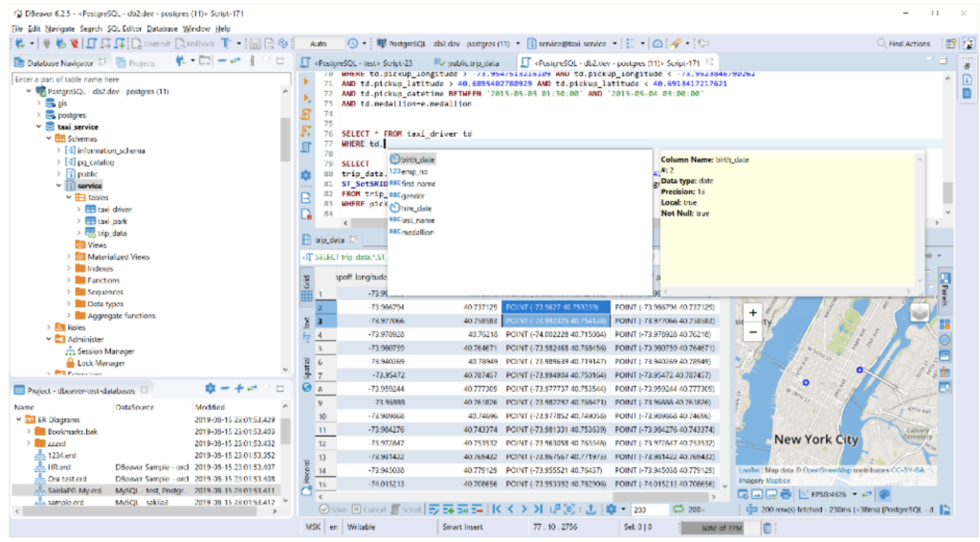This screenshot has height=542, width=980.
Task: Zoom in on the map with plus button
Action: (753, 312)
